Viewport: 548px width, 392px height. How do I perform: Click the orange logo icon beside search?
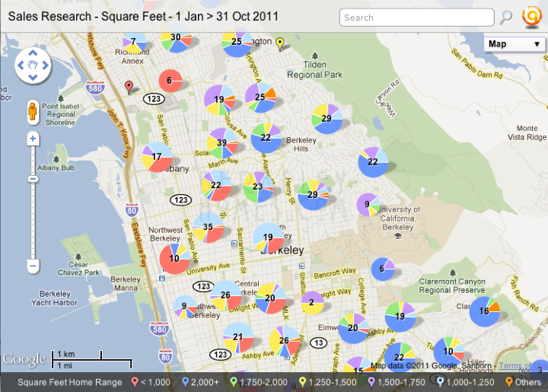(531, 16)
